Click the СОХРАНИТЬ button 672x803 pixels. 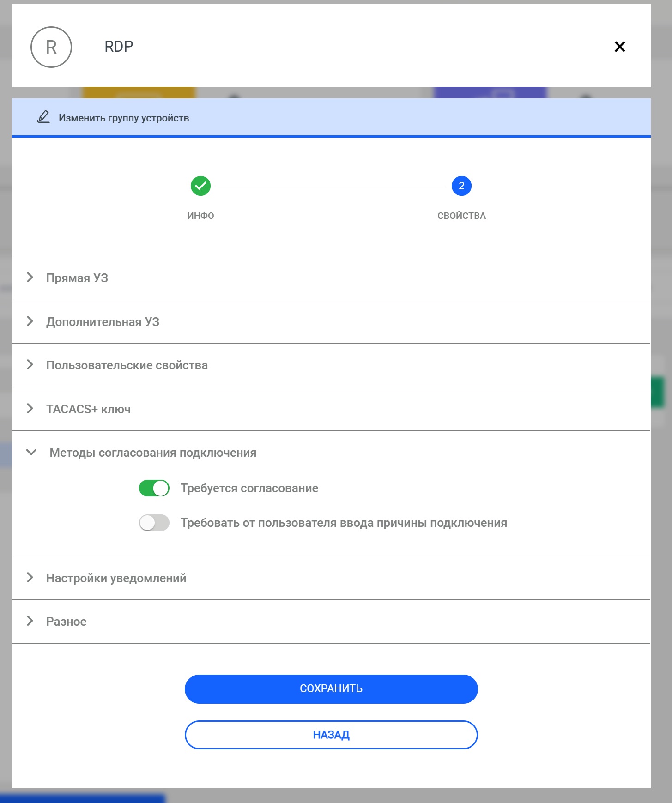[331, 689]
